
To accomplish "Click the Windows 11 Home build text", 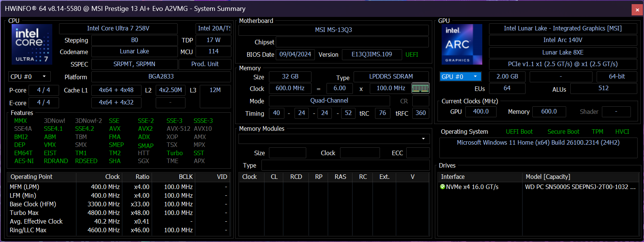I will (538, 143).
